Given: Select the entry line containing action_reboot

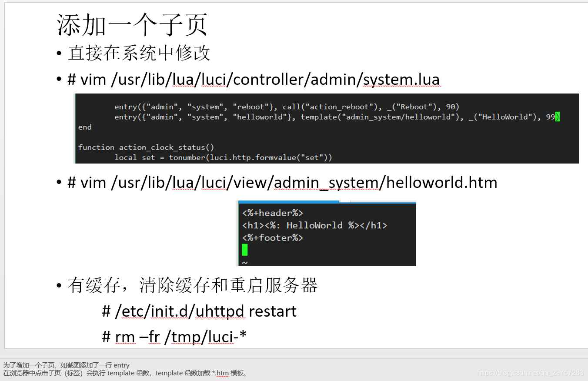Looking at the screenshot, I should [x=287, y=107].
